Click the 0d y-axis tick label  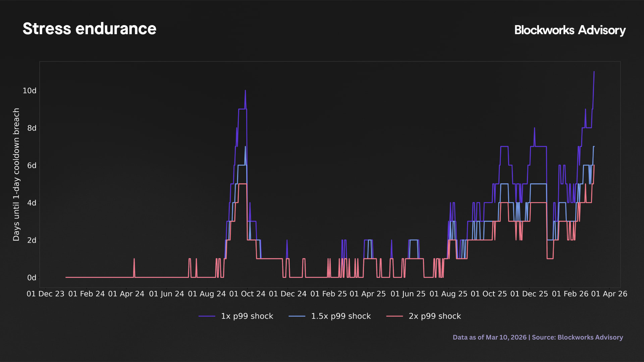click(x=32, y=278)
